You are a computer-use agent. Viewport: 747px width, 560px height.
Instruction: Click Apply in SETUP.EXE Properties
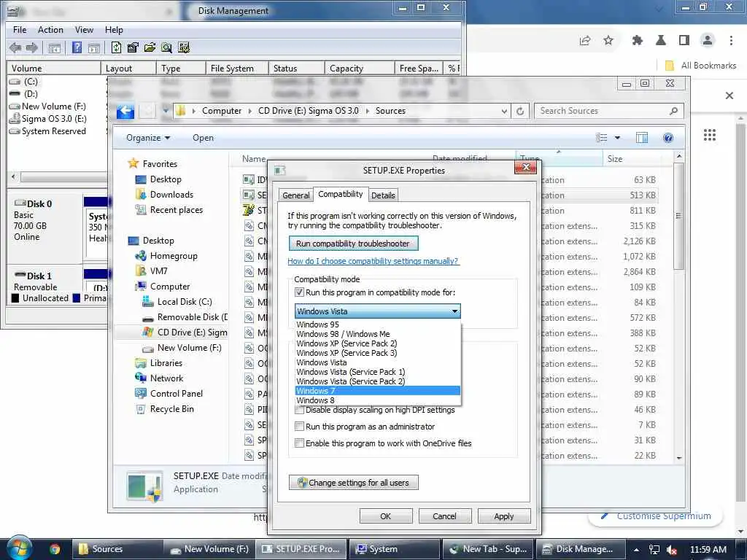(504, 516)
